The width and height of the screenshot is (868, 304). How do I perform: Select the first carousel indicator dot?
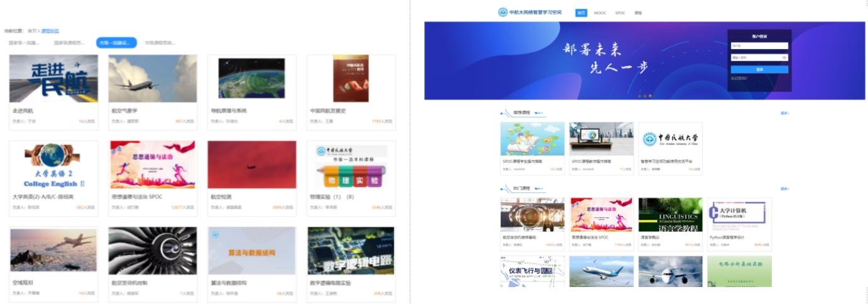[639, 96]
